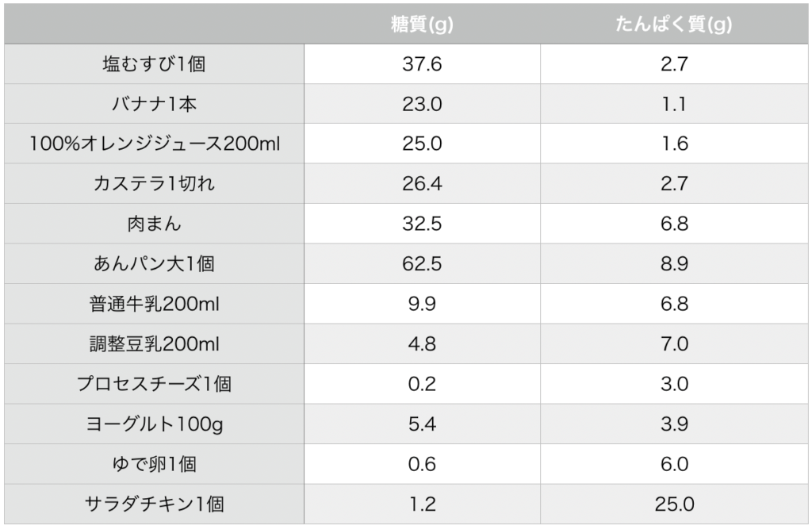Image resolution: width=812 pixels, height=529 pixels.
Task: Select the サラダチキン1個 row label
Action: tap(155, 504)
